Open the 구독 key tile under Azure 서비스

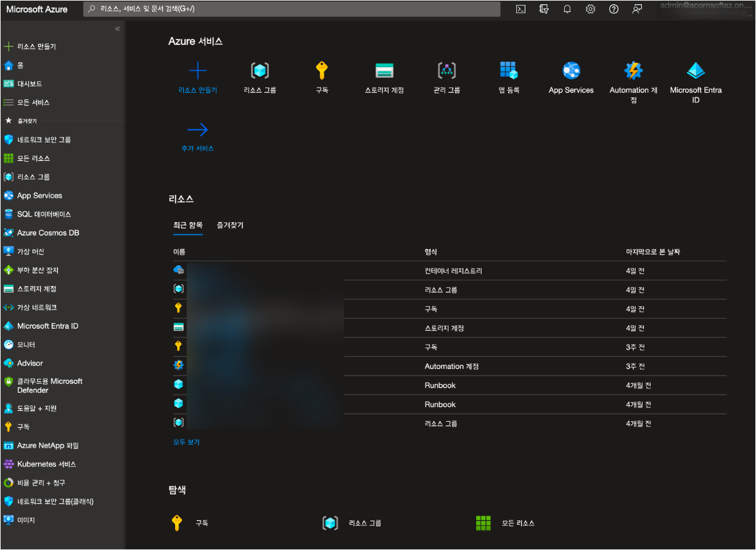pyautogui.click(x=322, y=78)
